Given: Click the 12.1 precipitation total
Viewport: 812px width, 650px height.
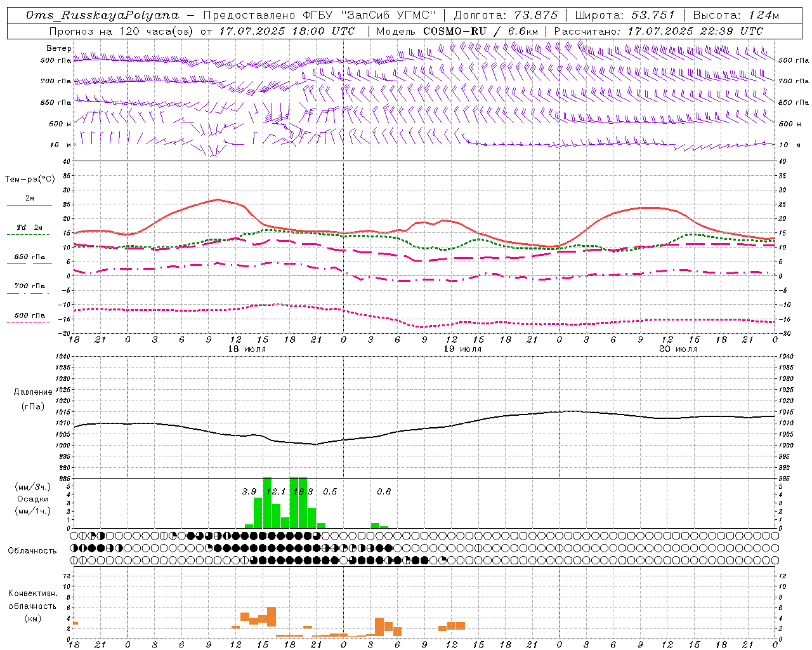Looking at the screenshot, I should tap(276, 491).
